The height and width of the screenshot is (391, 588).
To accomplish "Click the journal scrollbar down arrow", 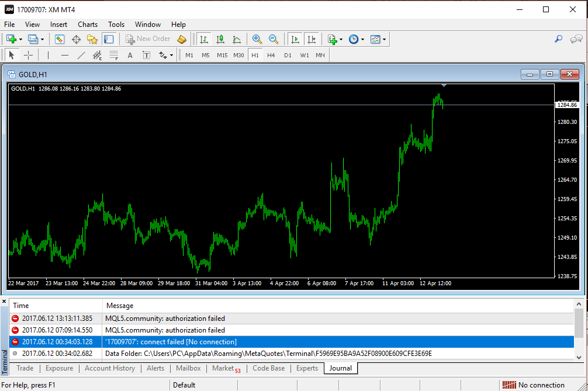I will [x=579, y=358].
